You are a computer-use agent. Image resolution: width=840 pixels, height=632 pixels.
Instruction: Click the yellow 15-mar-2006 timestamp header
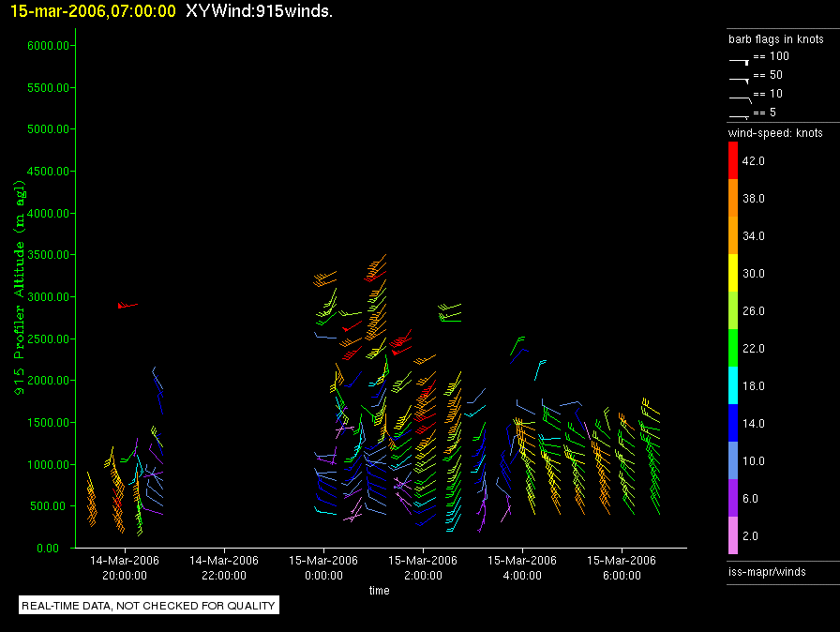pyautogui.click(x=93, y=11)
